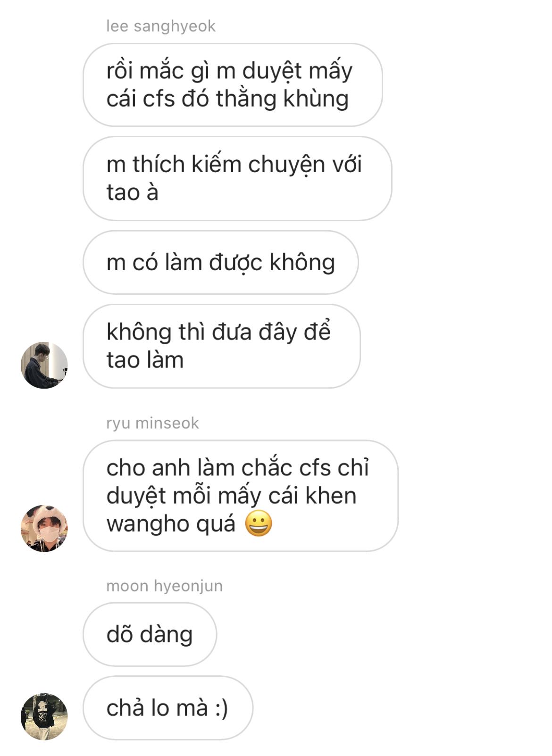The width and height of the screenshot is (552, 756).
Task: Select the 'chả lo mà :)' bubble
Action: (x=168, y=708)
